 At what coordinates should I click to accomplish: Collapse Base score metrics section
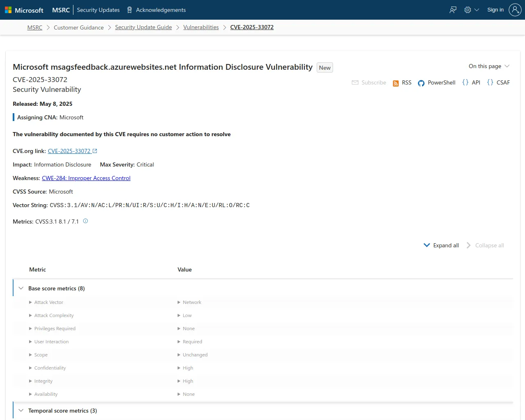[x=21, y=288]
